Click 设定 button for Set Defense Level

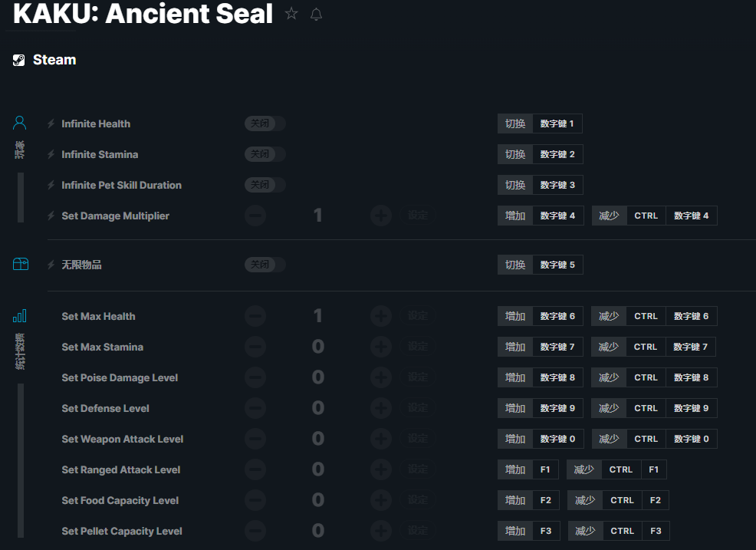pyautogui.click(x=418, y=408)
